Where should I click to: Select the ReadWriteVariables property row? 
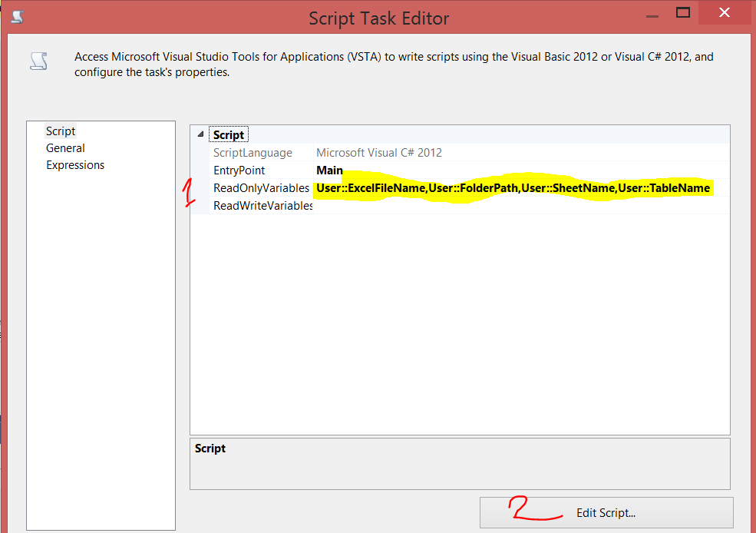click(x=261, y=205)
